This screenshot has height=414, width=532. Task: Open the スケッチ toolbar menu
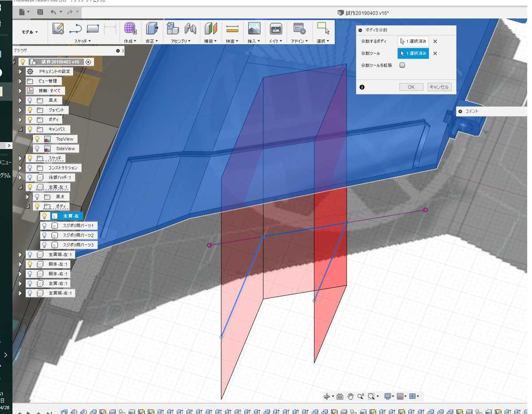tap(82, 41)
